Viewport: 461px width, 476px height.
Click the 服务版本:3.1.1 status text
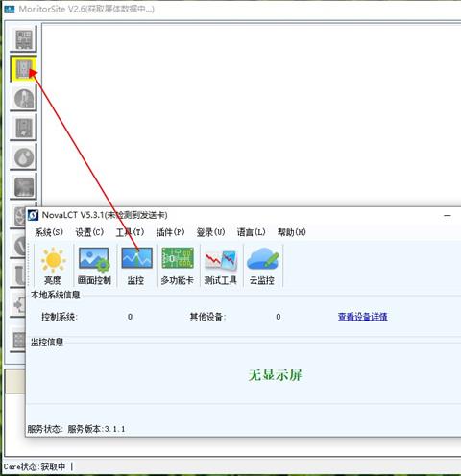[96, 429]
